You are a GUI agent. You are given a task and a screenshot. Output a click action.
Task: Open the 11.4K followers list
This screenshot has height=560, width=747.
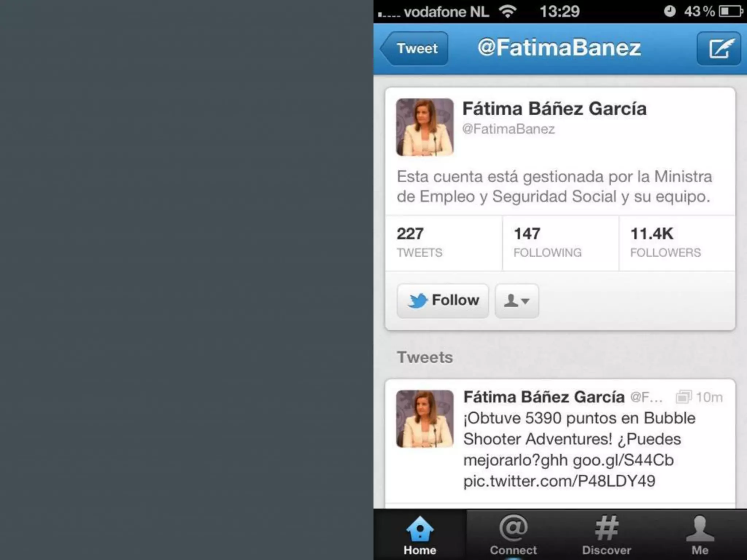click(677, 243)
